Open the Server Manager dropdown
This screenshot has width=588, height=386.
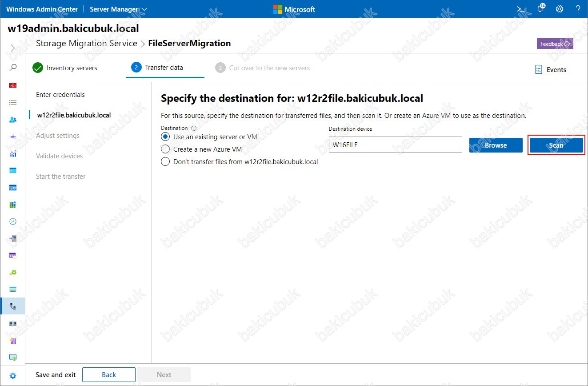click(118, 9)
